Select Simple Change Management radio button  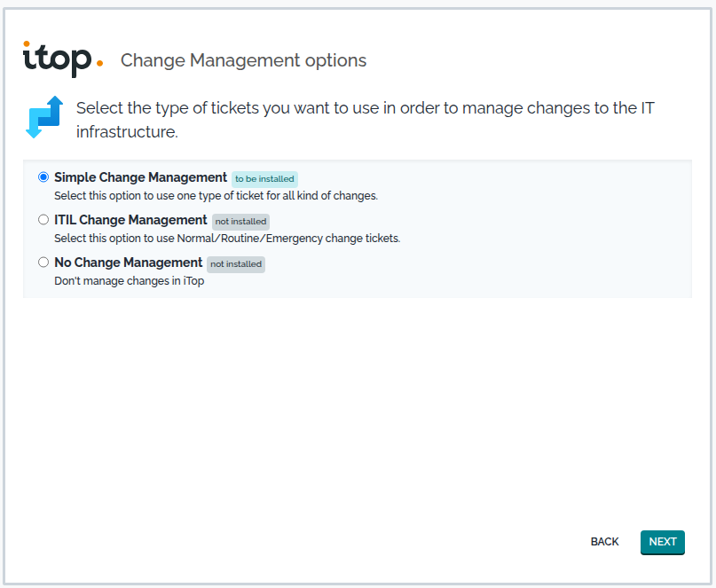(43, 177)
